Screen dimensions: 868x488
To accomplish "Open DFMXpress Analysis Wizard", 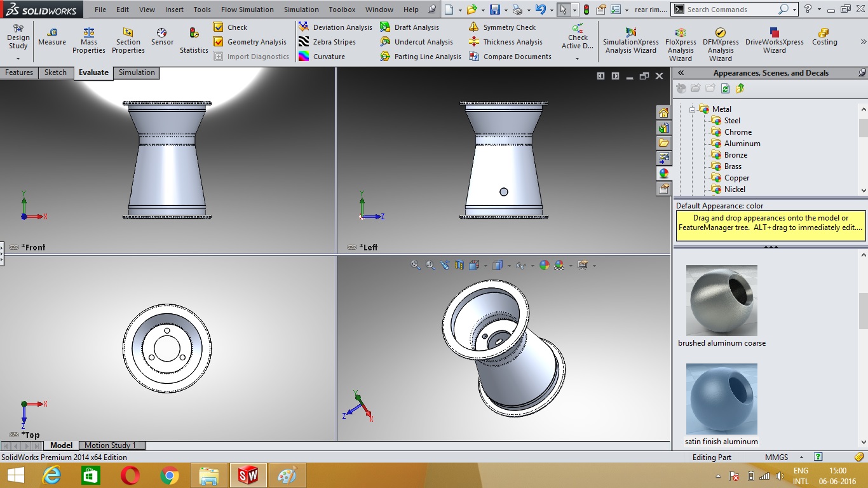I will (x=721, y=44).
